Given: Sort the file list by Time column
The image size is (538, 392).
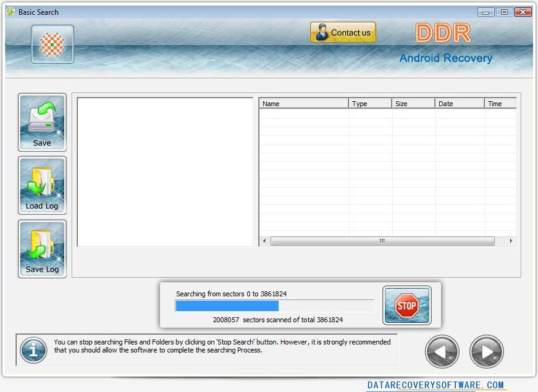Looking at the screenshot, I should tap(500, 104).
